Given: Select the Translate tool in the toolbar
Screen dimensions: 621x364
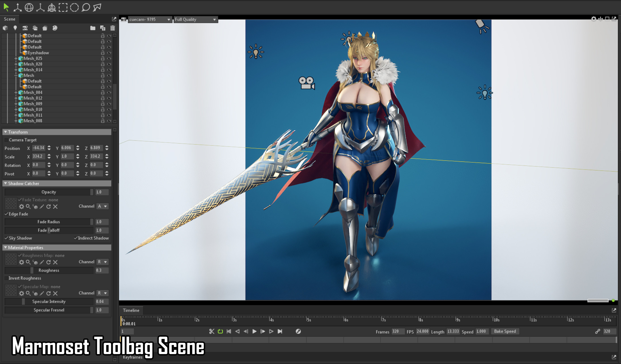Looking at the screenshot, I should point(18,7).
